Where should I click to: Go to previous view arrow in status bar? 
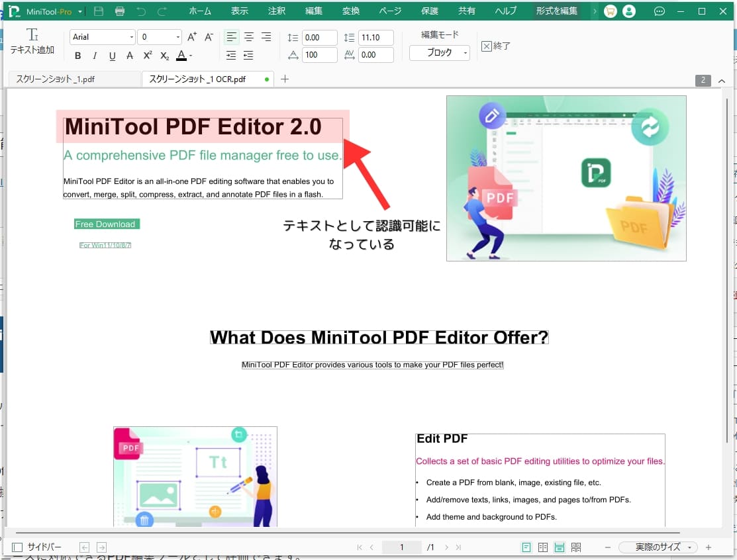[x=84, y=547]
